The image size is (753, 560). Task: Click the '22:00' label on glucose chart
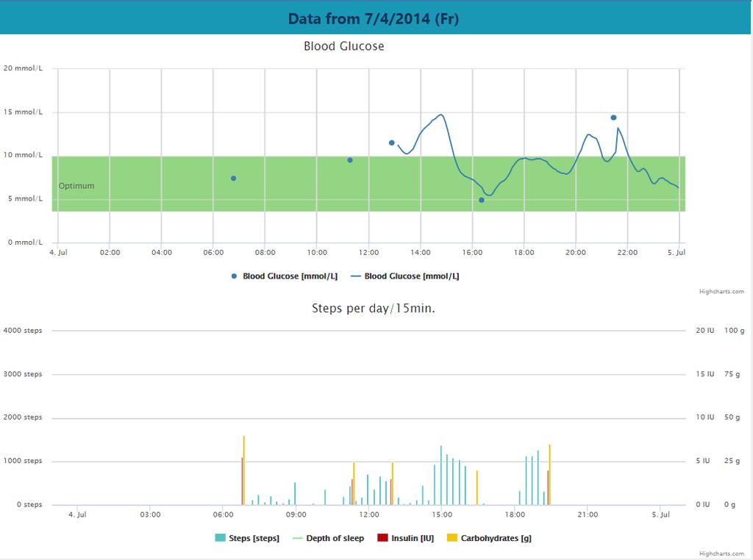coord(627,253)
